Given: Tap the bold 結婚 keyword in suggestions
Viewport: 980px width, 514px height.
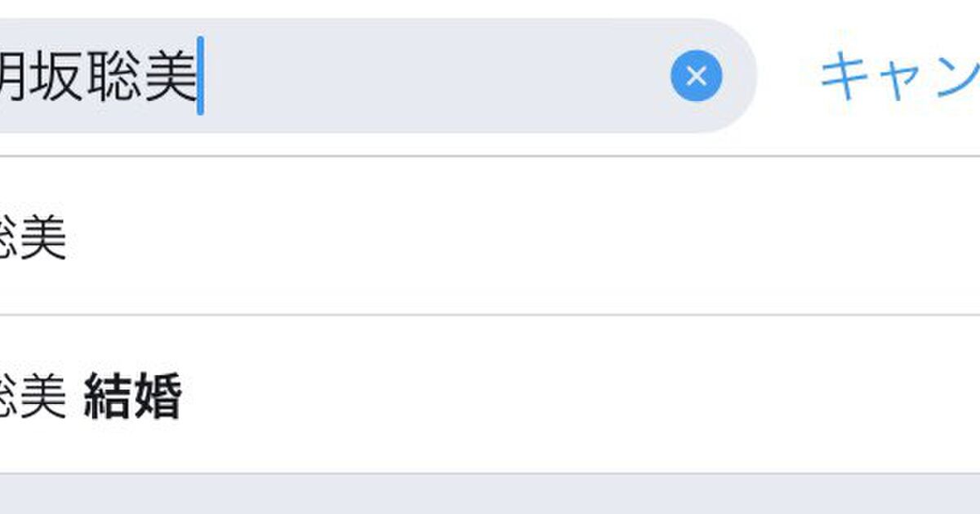Looking at the screenshot, I should tap(133, 397).
